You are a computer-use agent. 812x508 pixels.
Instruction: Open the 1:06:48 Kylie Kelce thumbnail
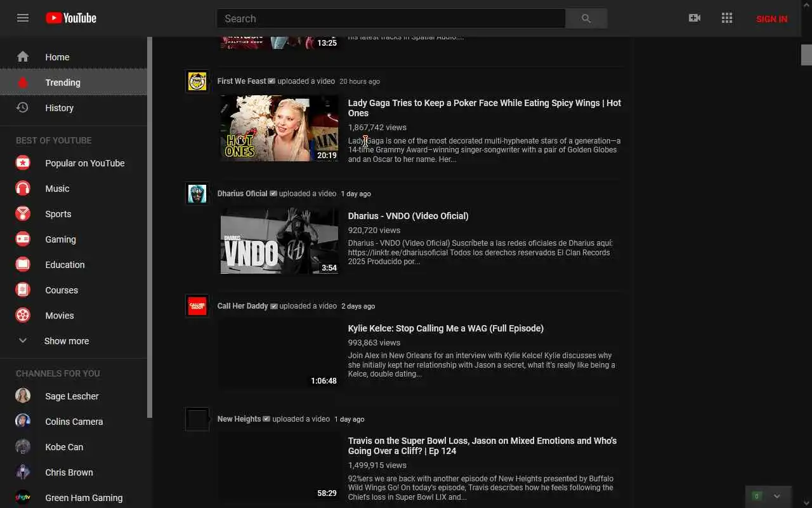(279, 354)
